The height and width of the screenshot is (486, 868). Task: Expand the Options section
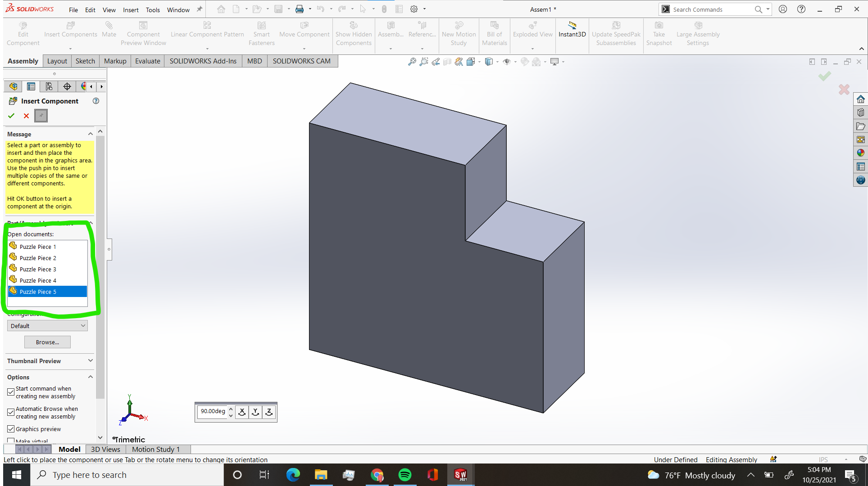[x=91, y=377]
